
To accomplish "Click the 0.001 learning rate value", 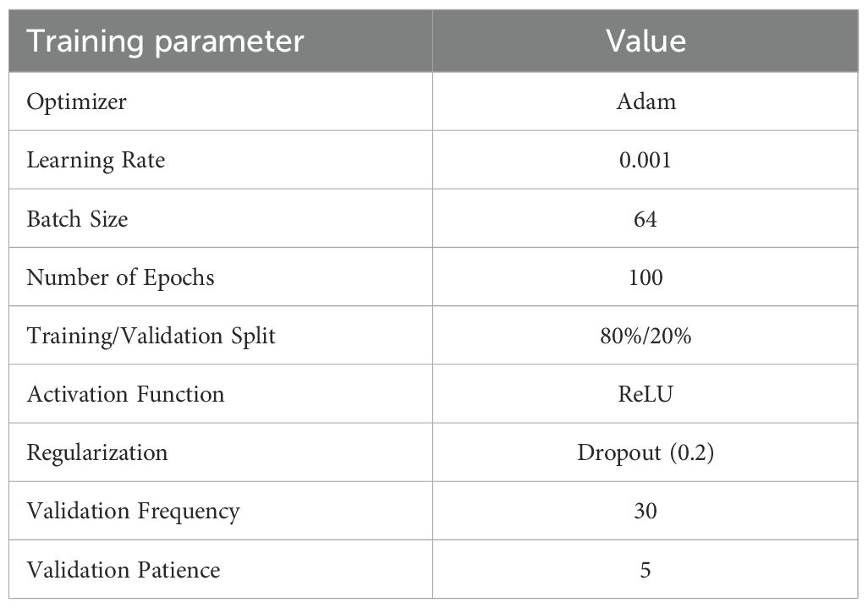I will point(646,161).
